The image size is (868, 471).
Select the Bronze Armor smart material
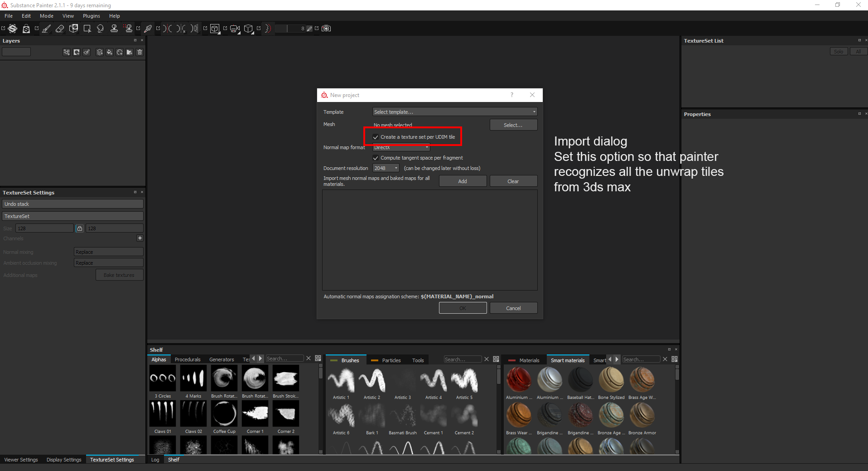[x=642, y=415]
